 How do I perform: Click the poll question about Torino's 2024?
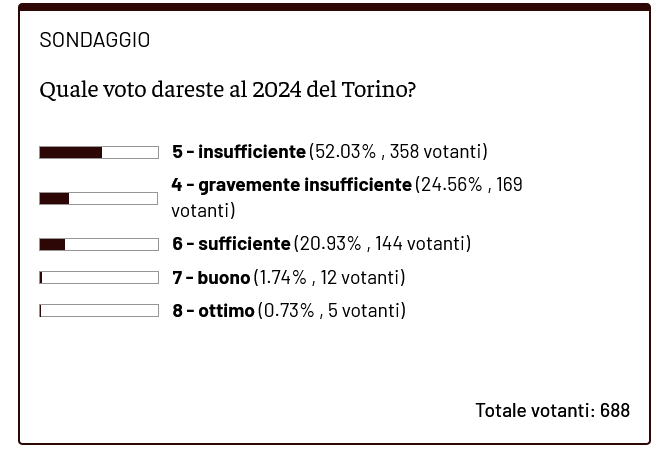tap(227, 90)
